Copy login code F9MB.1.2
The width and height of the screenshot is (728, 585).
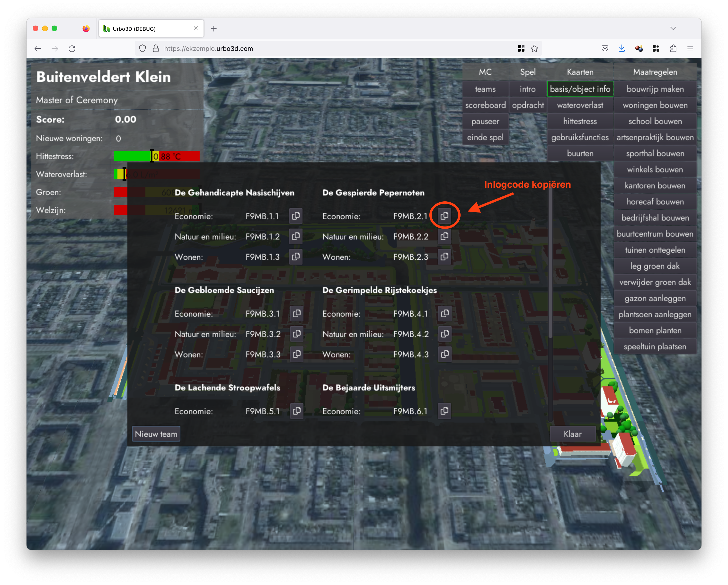point(296,236)
